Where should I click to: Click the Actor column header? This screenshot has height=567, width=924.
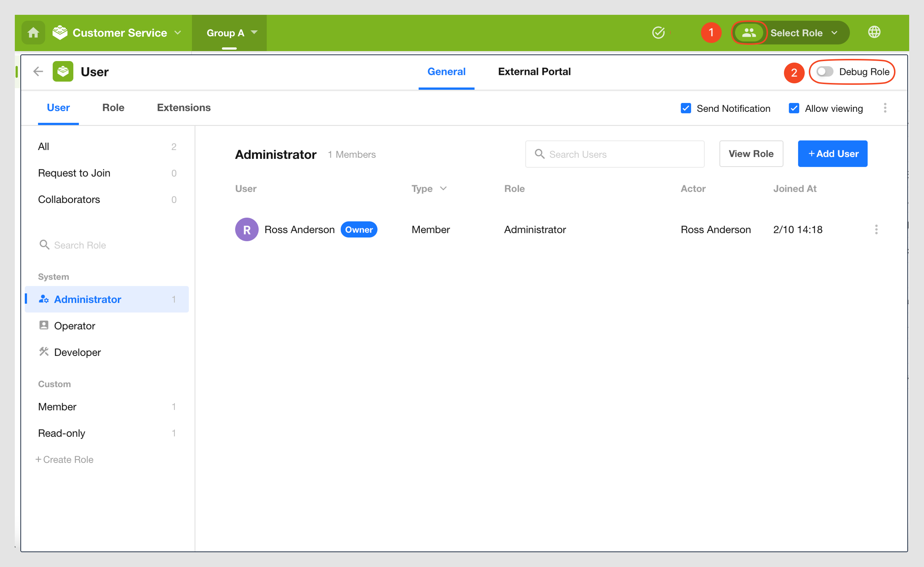click(x=693, y=189)
